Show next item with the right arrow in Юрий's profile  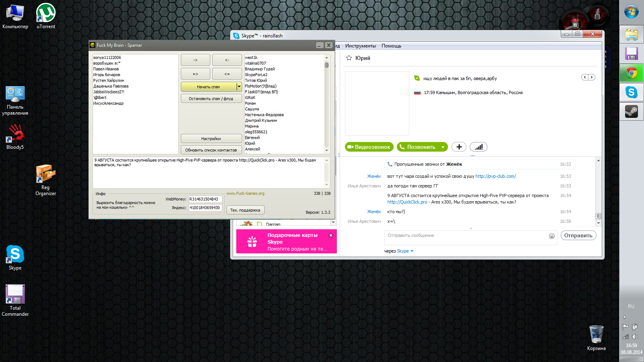[592, 77]
